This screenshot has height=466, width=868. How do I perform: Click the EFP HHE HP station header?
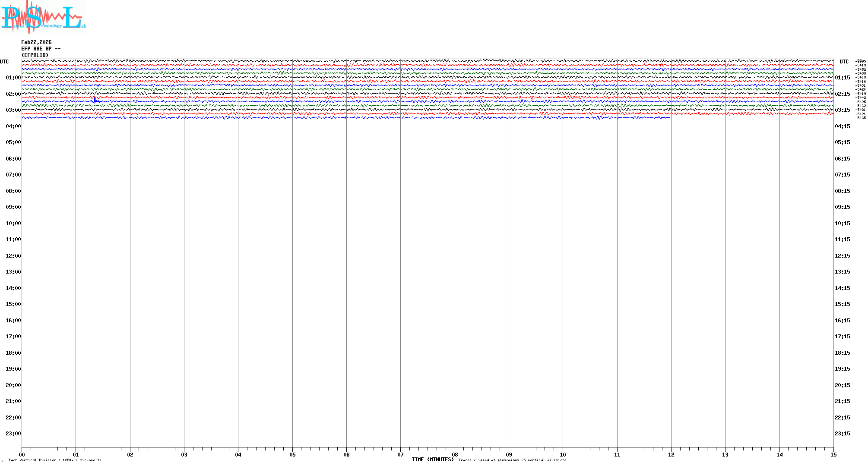tap(41, 49)
